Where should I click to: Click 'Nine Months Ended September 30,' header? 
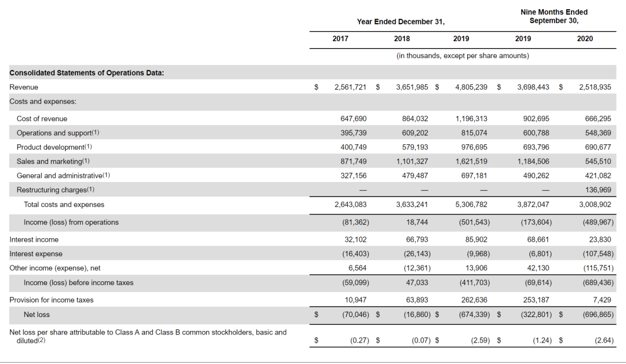click(x=554, y=16)
